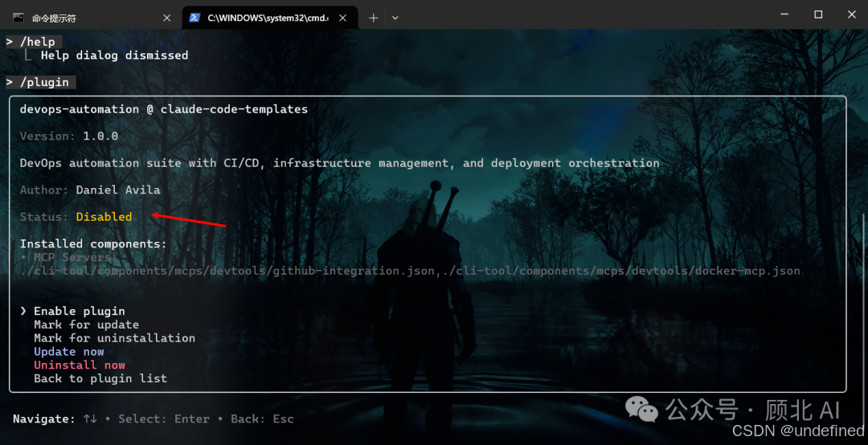Click the 'Installed components:' heading
The image size is (868, 445).
[93, 243]
